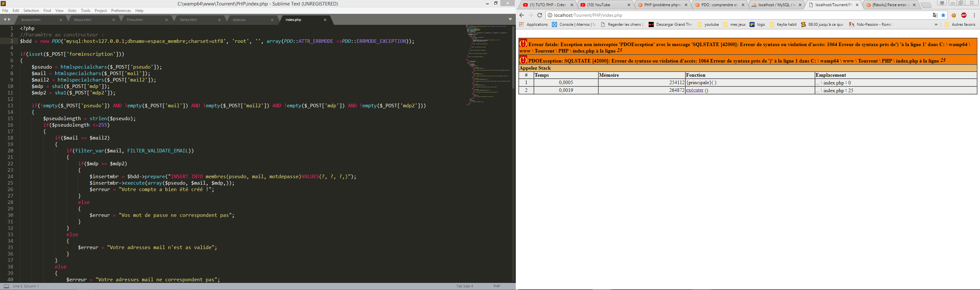Open the Sublime tab list dropdown arrow
Screen dimensions: 980x290
510,19
